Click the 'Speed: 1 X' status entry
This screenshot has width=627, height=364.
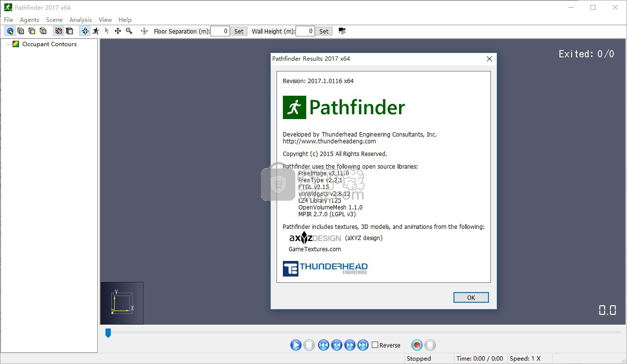click(x=525, y=359)
